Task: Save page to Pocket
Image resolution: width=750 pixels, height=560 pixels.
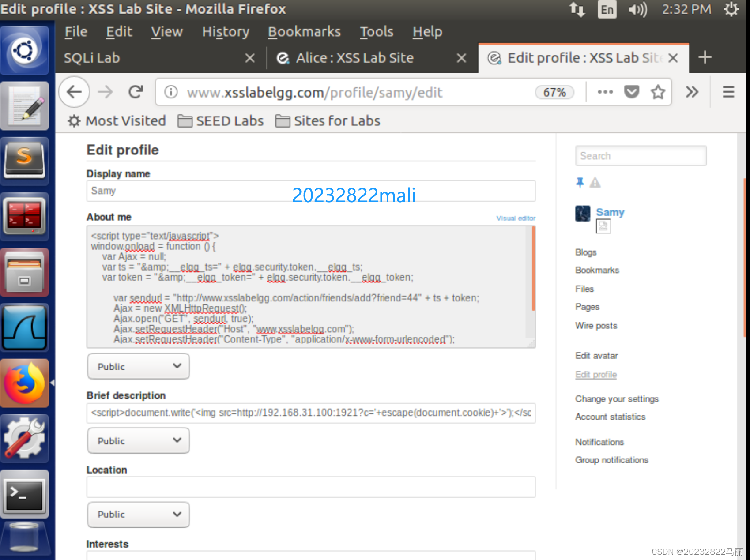Action: [x=632, y=92]
